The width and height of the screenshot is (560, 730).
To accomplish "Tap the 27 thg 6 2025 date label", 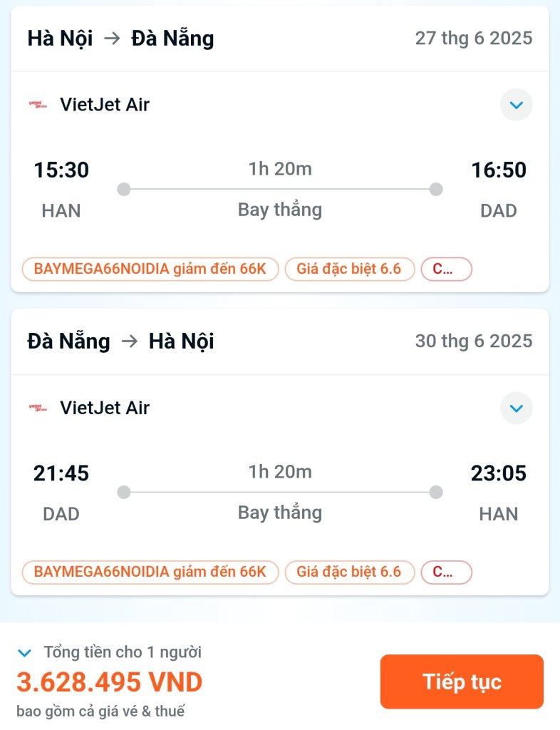I will coord(474,38).
